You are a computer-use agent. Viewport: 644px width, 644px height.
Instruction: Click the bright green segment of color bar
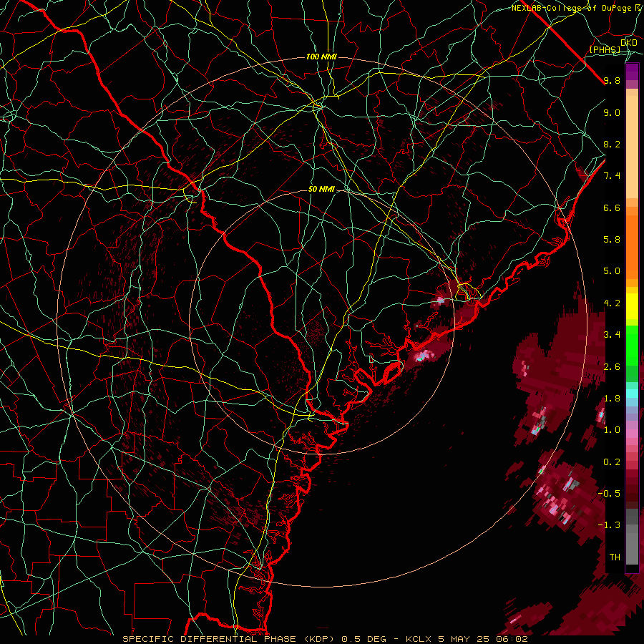[x=632, y=346]
